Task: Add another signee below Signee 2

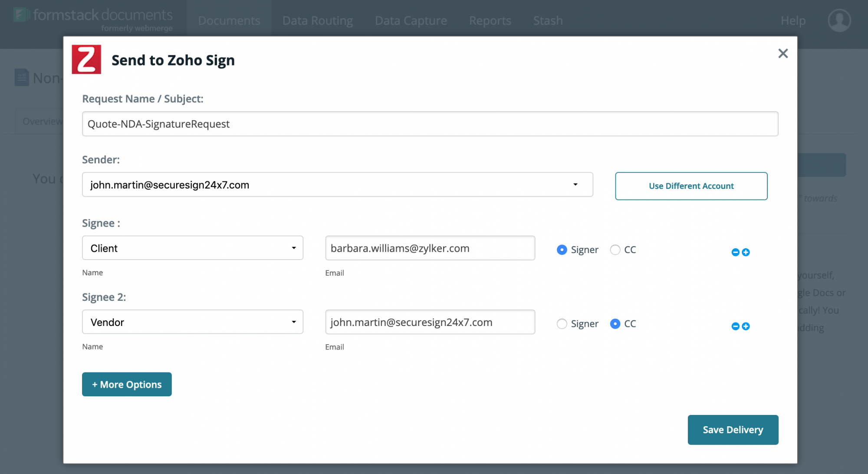Action: pos(745,326)
